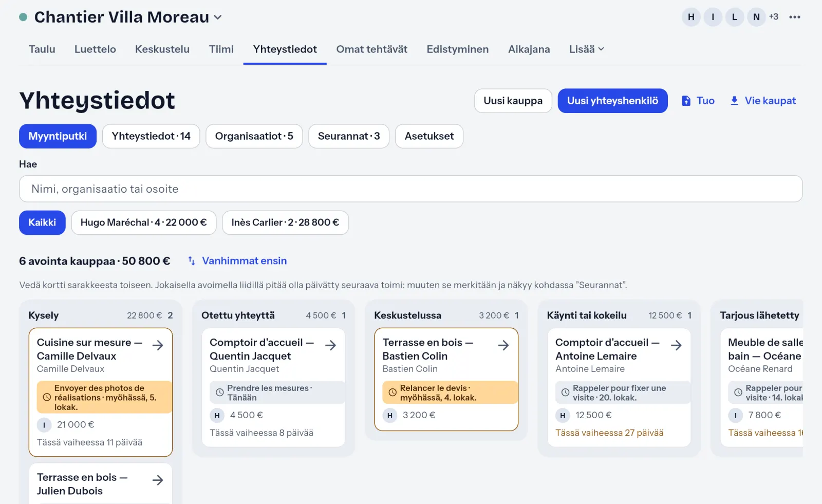Focus the Nimi, organisaatio tai osoite search field
This screenshot has width=822, height=504.
(x=411, y=189)
